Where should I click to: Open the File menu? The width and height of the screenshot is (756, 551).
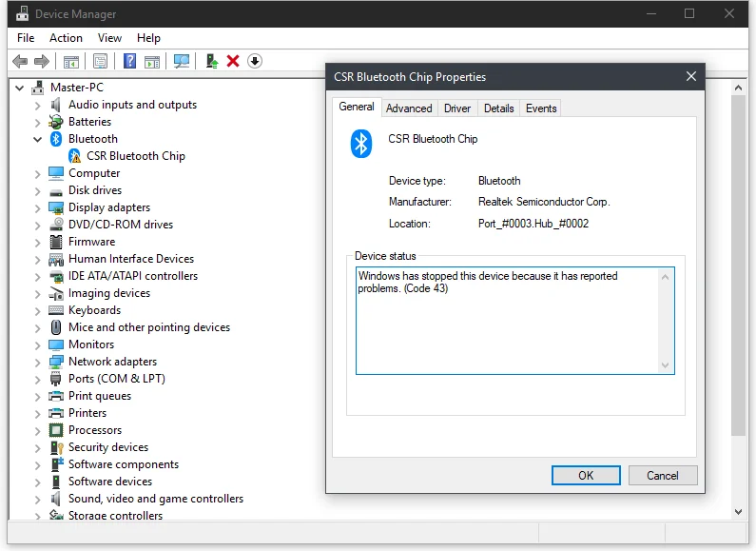pos(26,38)
